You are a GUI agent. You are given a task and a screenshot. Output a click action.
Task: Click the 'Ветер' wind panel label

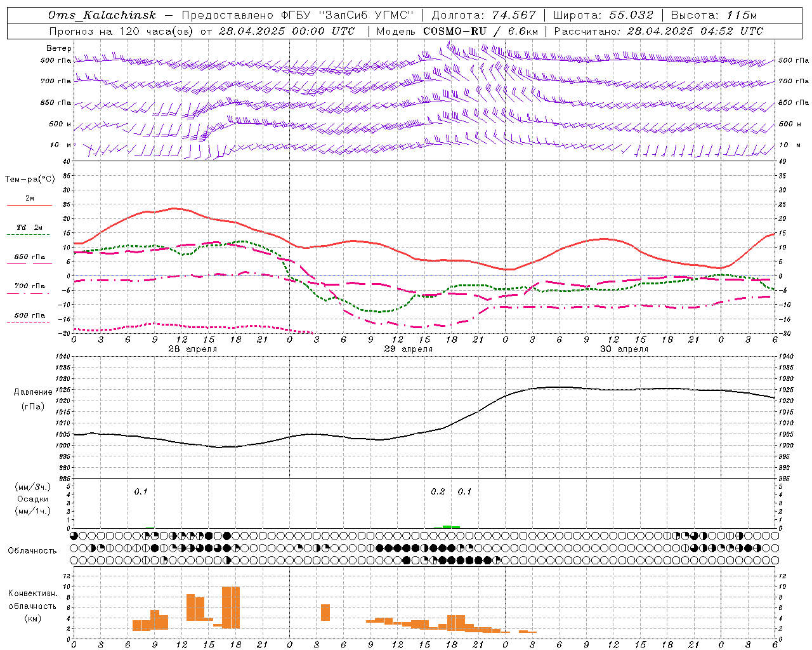59,48
